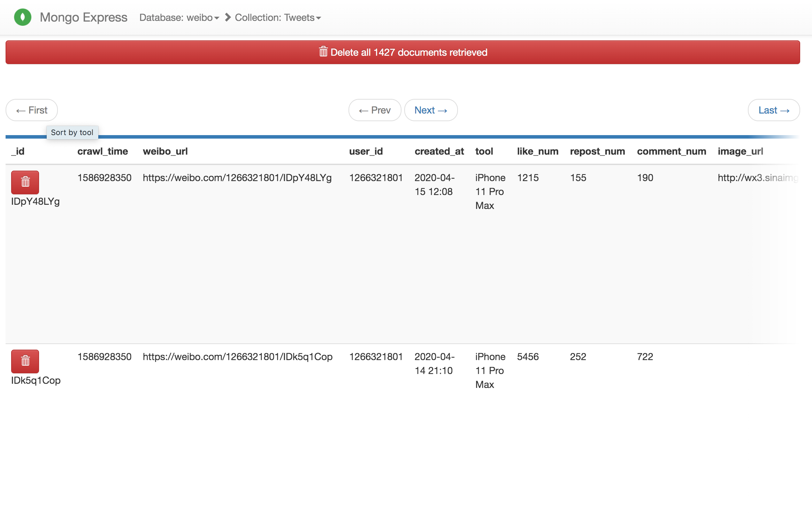This screenshot has height=514, width=812.
Task: Sort by like_num column header
Action: [x=537, y=151]
